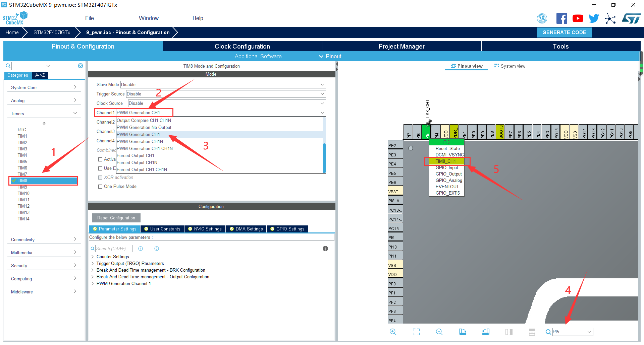
Task: Enable the One Pulse Mode checkbox
Action: coord(100,187)
